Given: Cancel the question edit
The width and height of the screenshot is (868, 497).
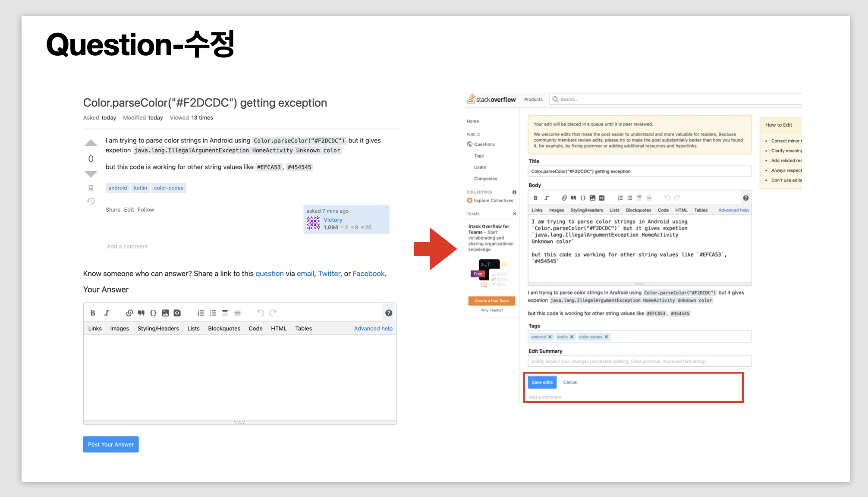Looking at the screenshot, I should 570,382.
